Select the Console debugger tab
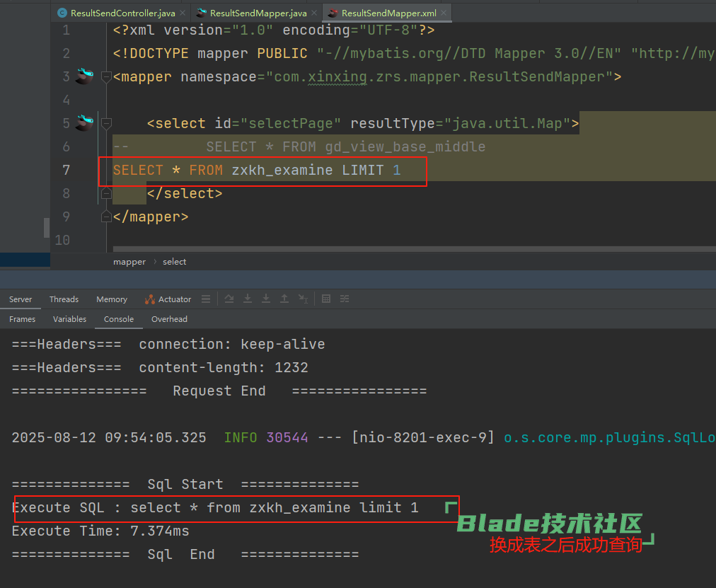Image resolution: width=716 pixels, height=588 pixels. coord(119,319)
